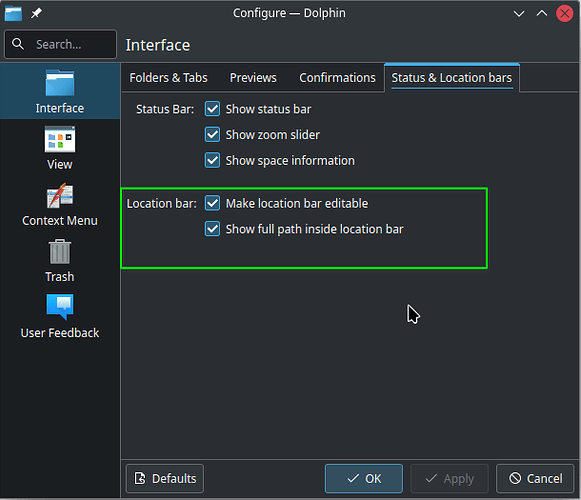
Task: Close the Configure dialog with red X
Action: click(565, 14)
